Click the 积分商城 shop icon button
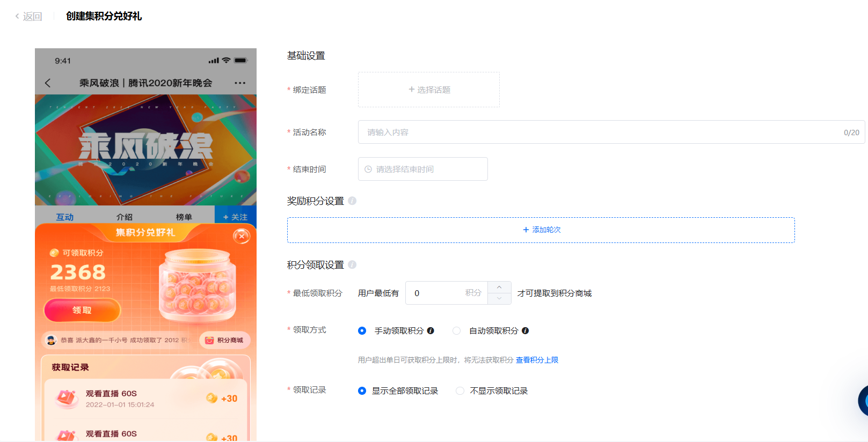Screen dimensions: 868x442 225,340
